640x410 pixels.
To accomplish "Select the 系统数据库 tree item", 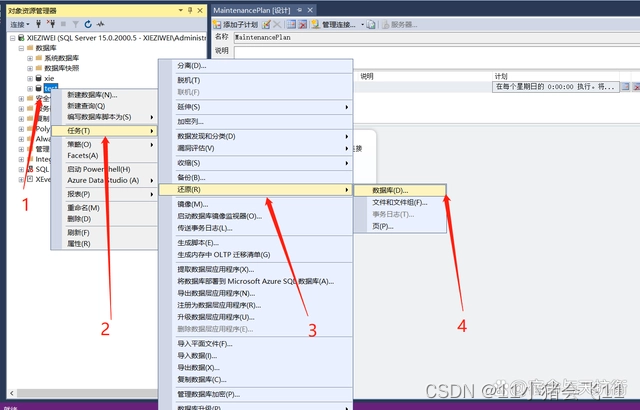I will 62,58.
